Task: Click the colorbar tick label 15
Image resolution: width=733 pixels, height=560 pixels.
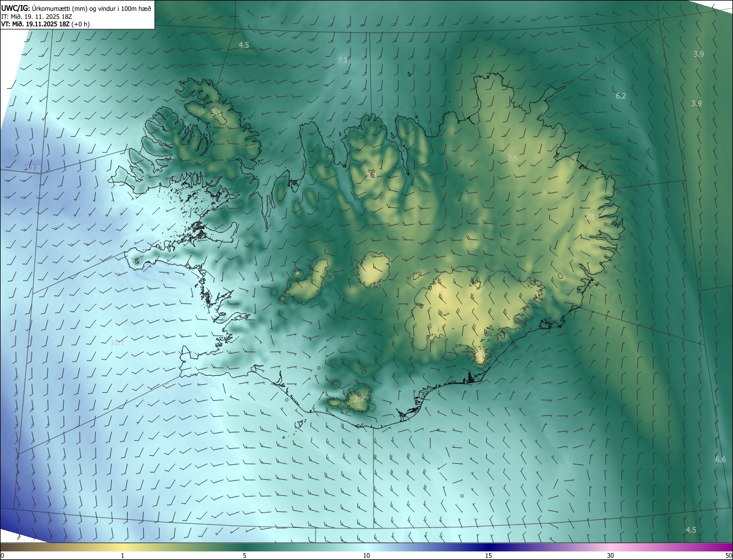Action: (x=488, y=555)
